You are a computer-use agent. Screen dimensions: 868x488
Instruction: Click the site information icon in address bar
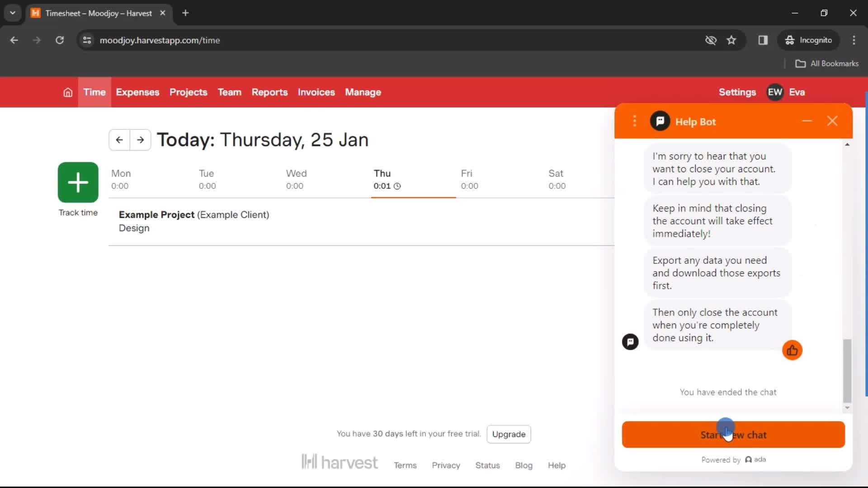coord(87,40)
